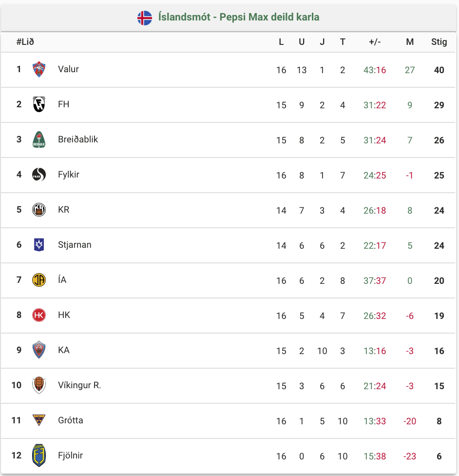Open the Breiðablik team name link
This screenshot has width=459, height=476.
click(x=77, y=139)
